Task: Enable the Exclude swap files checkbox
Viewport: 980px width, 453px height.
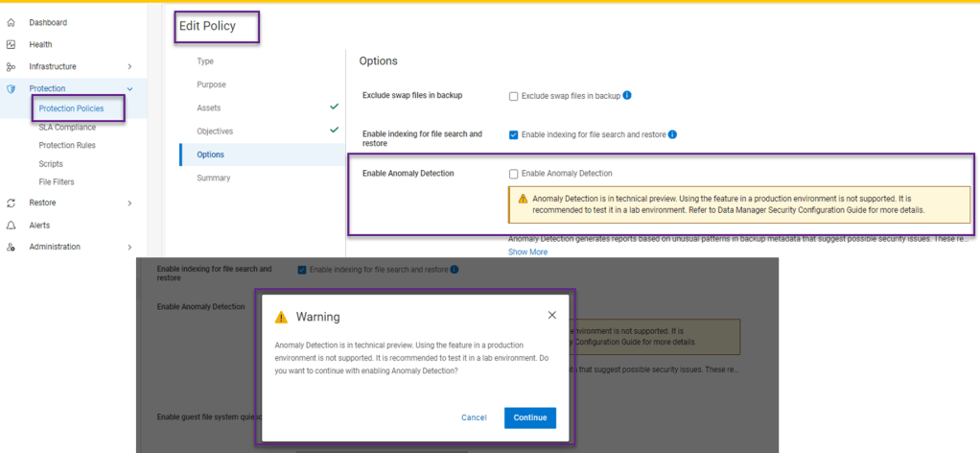Action: [x=514, y=96]
